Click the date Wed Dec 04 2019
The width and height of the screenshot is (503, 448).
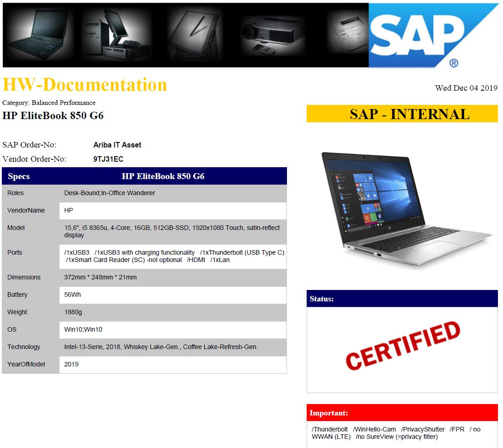click(x=466, y=88)
